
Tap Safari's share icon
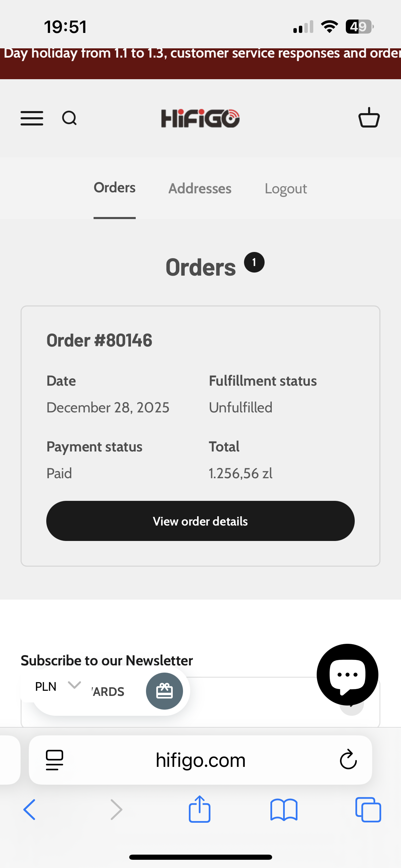click(199, 809)
